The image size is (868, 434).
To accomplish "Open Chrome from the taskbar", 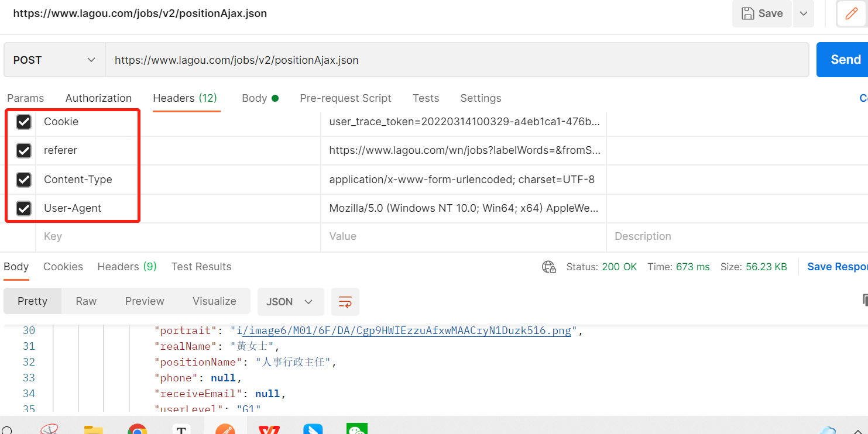I will (x=138, y=429).
